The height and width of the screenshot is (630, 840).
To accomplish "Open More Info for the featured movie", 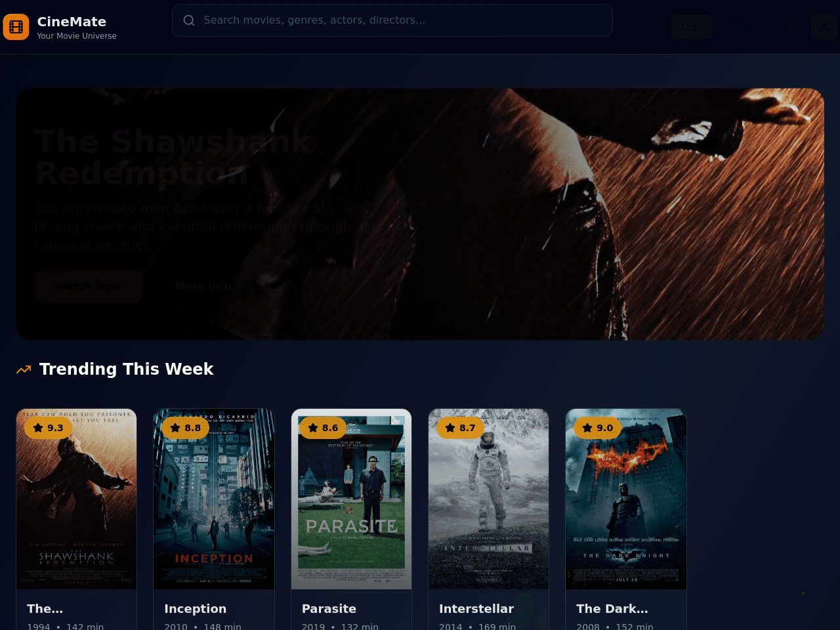I will (203, 286).
